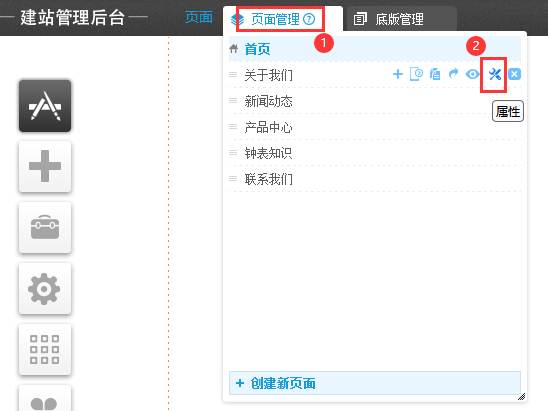The width and height of the screenshot is (548, 411).
Task: Click the help question mark icon
Action: (x=309, y=19)
